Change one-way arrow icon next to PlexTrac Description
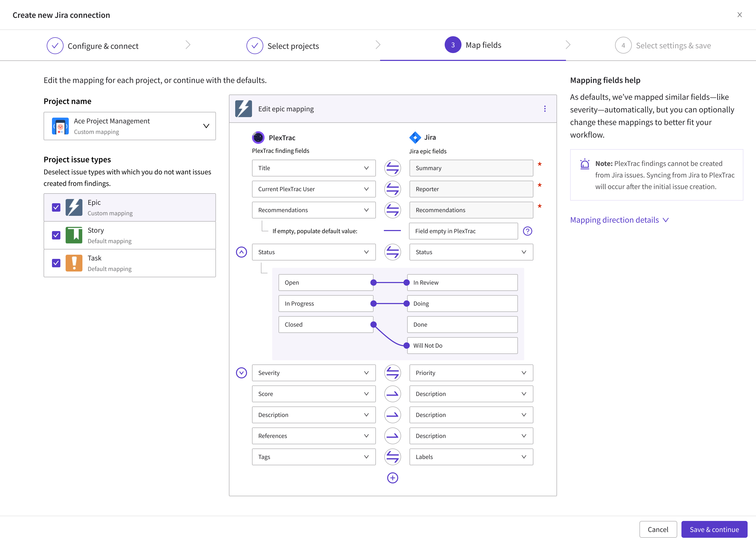Image resolution: width=756 pixels, height=543 pixels. click(x=392, y=415)
